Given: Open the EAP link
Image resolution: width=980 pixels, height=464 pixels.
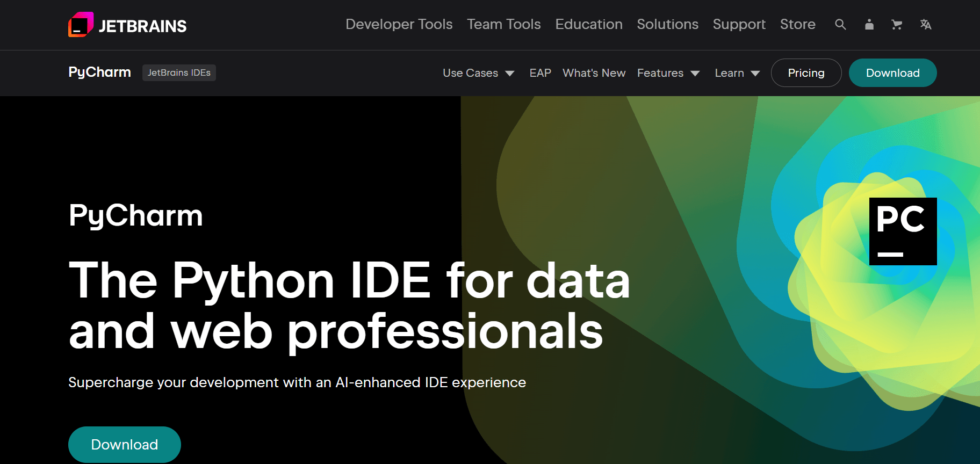Looking at the screenshot, I should [x=541, y=73].
